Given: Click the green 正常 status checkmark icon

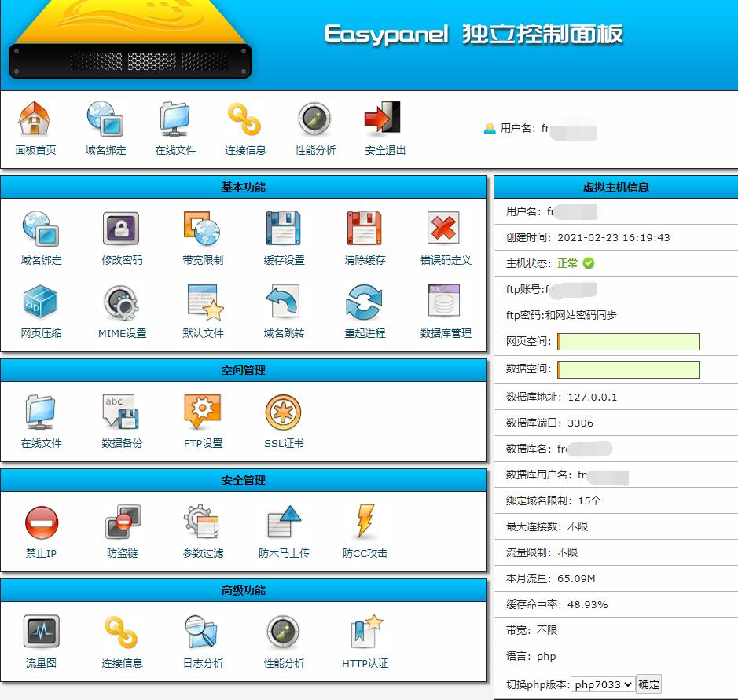Looking at the screenshot, I should (x=589, y=263).
